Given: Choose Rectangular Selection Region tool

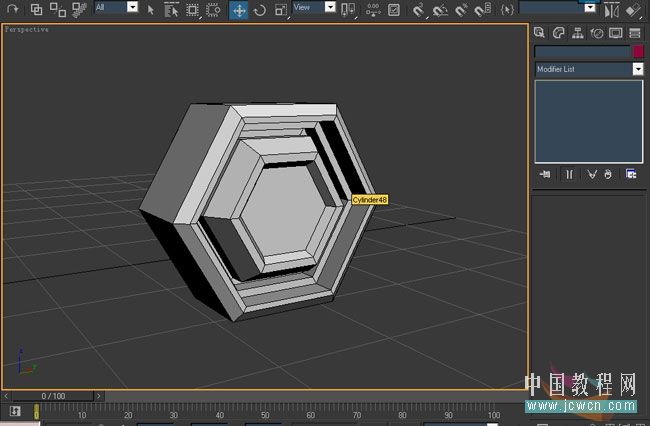Looking at the screenshot, I should point(192,10).
